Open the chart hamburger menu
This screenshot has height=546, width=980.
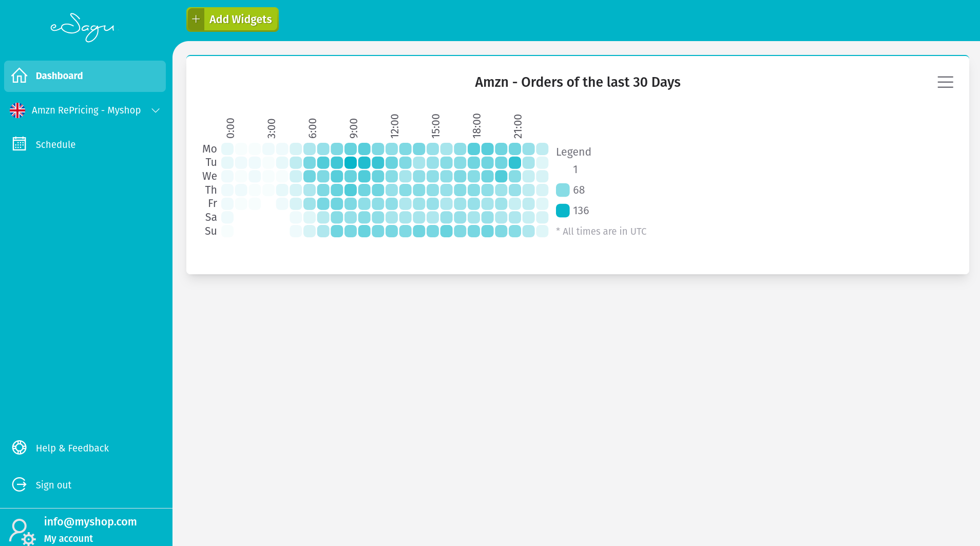[x=945, y=82]
